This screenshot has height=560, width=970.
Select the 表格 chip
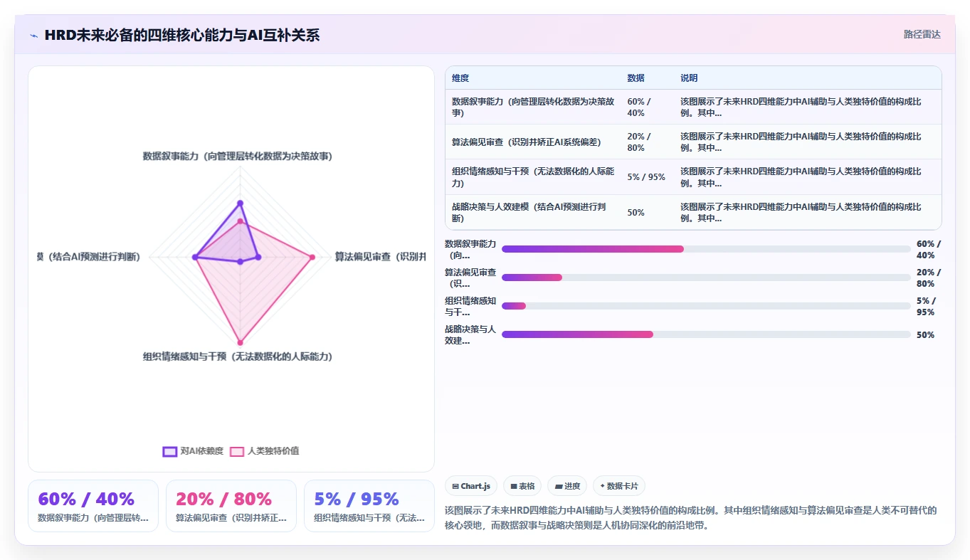522,486
